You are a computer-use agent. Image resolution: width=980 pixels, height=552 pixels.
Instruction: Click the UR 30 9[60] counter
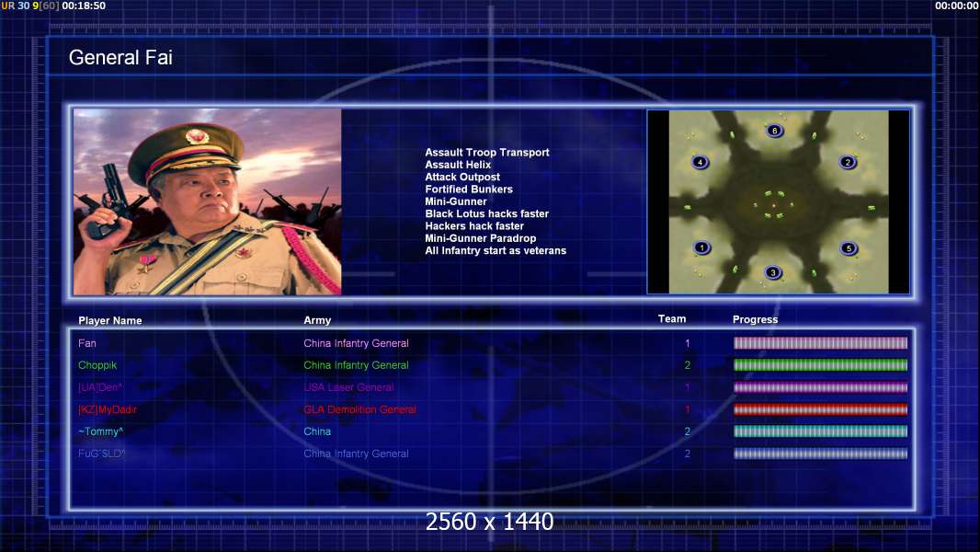[30, 6]
